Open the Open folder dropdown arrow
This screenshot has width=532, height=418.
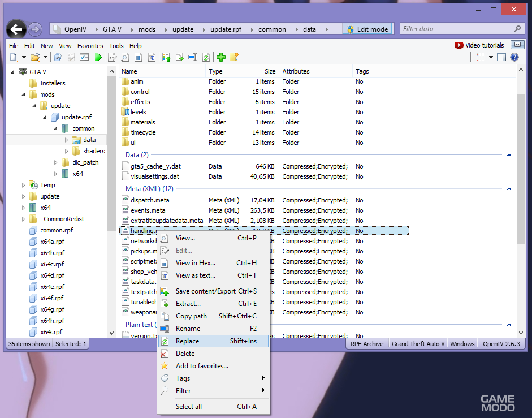(45, 57)
